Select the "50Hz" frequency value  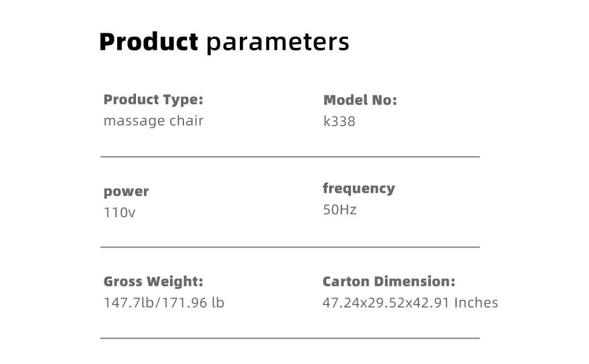pyautogui.click(x=339, y=210)
